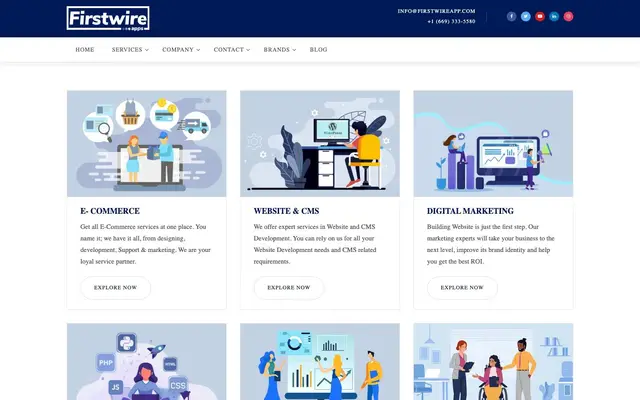This screenshot has width=640, height=400.
Task: Click Explore Now under Digital Marketing
Action: (462, 288)
